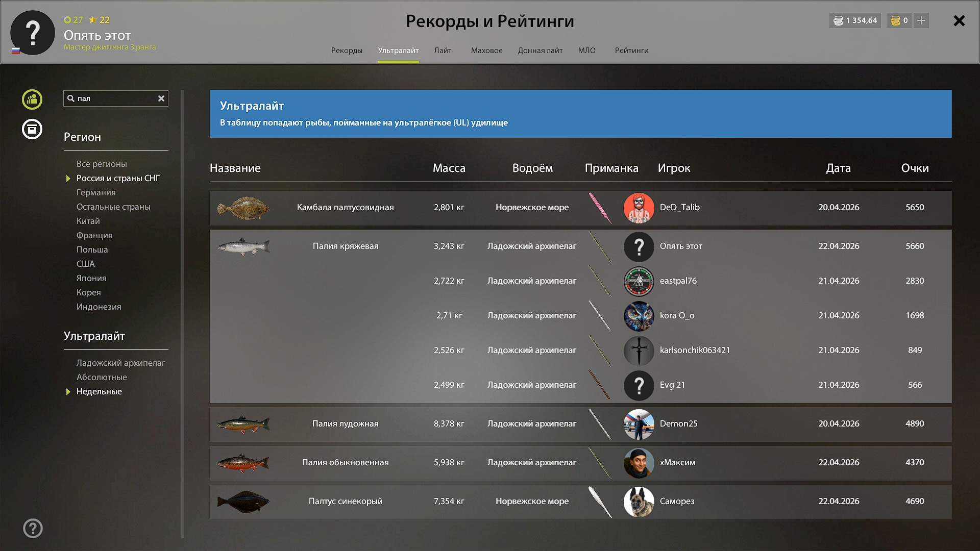This screenshot has height=551, width=980.
Task: Select the Абсолютные records filter
Action: (102, 377)
